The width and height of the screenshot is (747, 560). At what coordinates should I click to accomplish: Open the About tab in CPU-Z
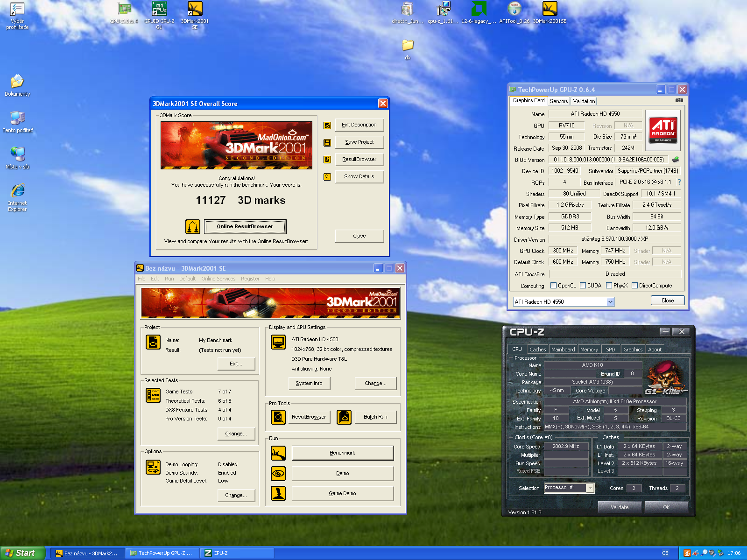(655, 350)
